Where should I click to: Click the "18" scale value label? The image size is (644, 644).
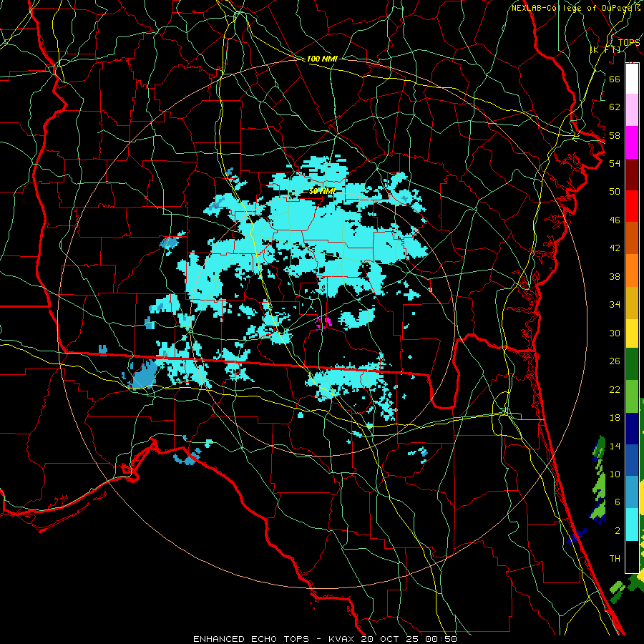click(615, 418)
